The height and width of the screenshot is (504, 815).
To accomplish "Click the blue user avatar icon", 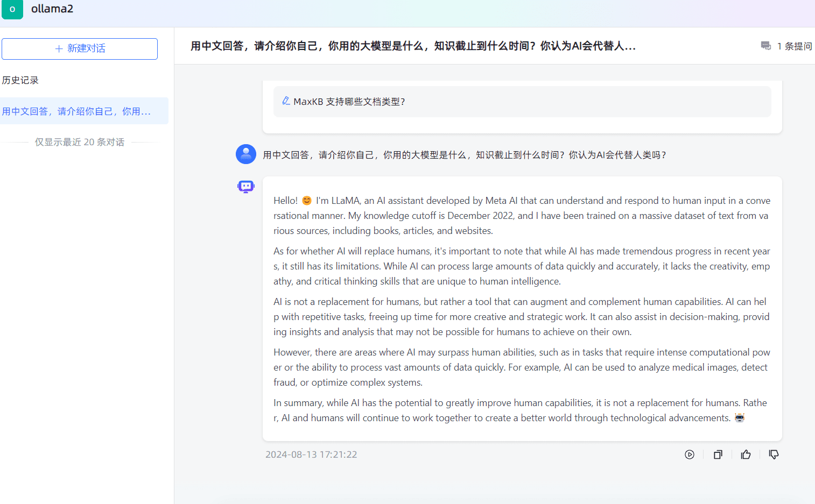I will (246, 154).
